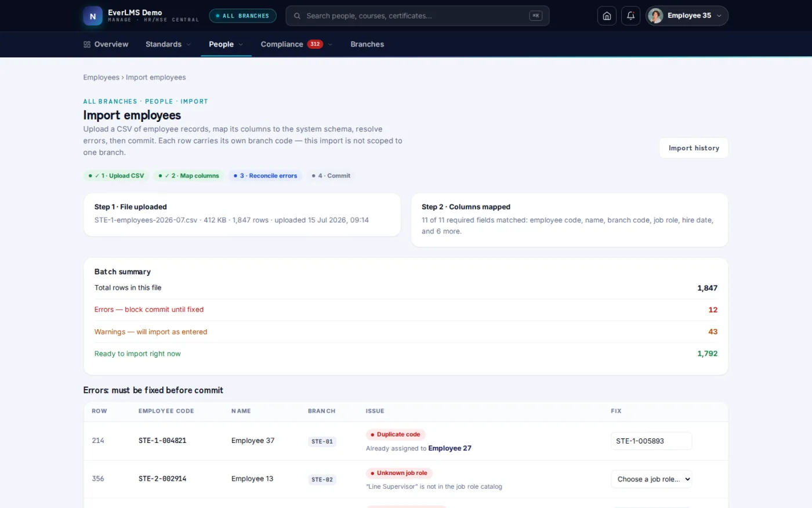
Task: Go to the Overview tab
Action: [x=106, y=44]
